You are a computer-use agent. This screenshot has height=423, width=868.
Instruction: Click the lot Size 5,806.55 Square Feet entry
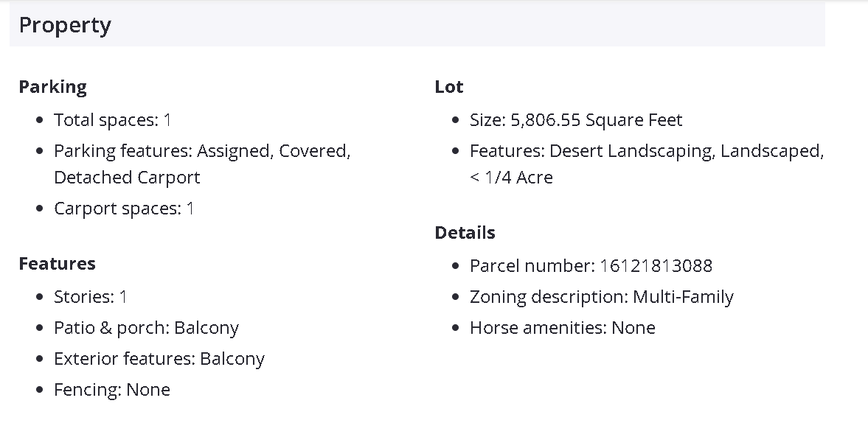(x=576, y=120)
